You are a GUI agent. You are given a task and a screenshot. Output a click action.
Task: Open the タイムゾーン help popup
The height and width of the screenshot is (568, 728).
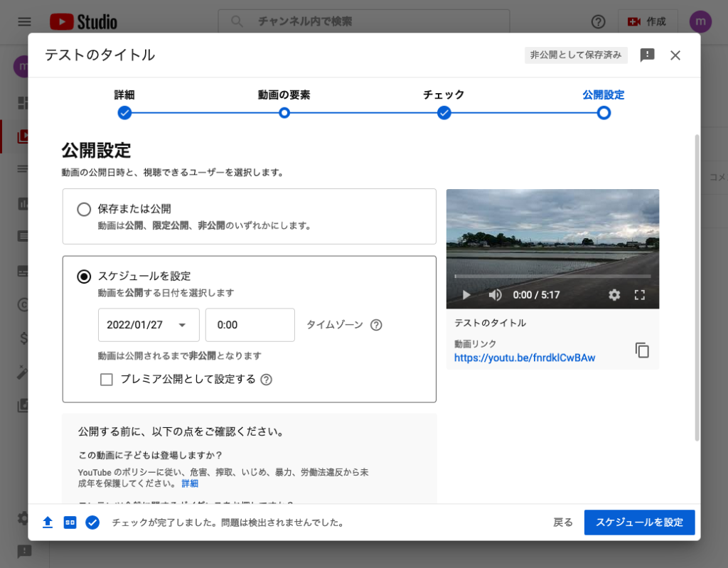(x=377, y=324)
